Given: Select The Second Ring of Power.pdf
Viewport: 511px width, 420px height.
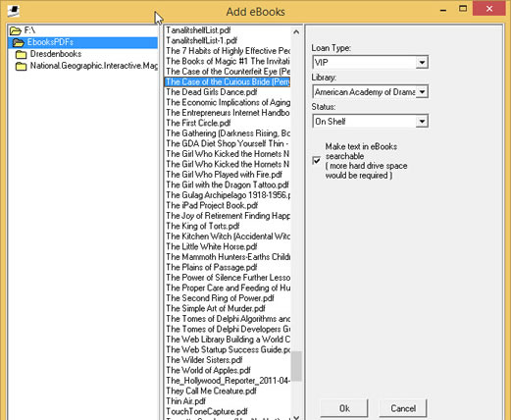Looking at the screenshot, I should [227, 298].
